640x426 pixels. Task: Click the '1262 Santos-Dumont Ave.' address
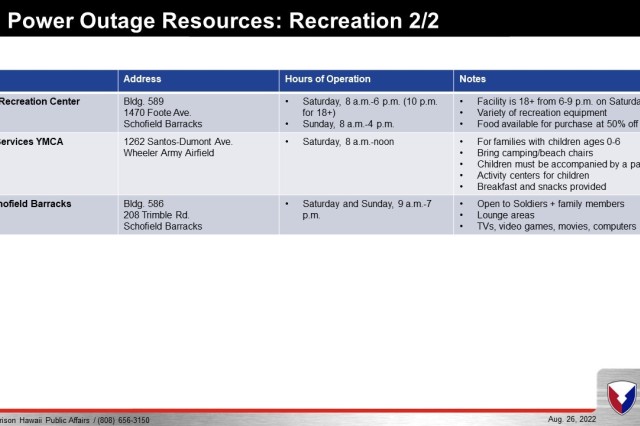click(x=179, y=142)
